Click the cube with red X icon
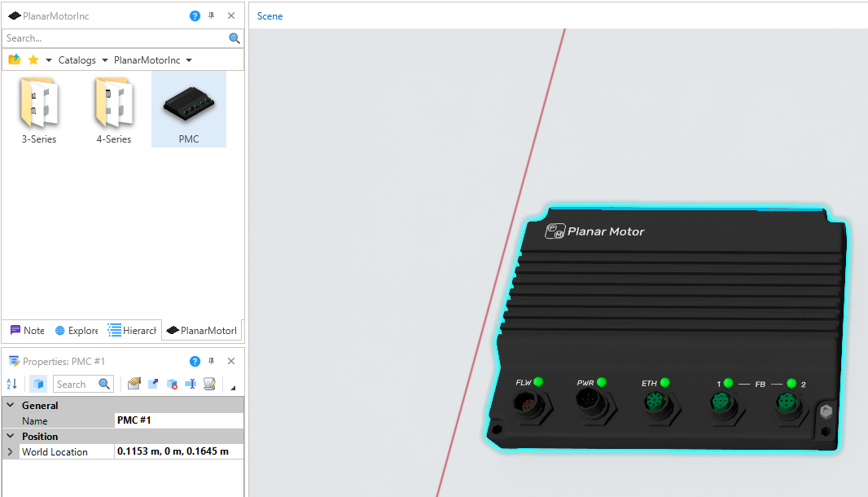This screenshot has height=497, width=868. (x=172, y=384)
